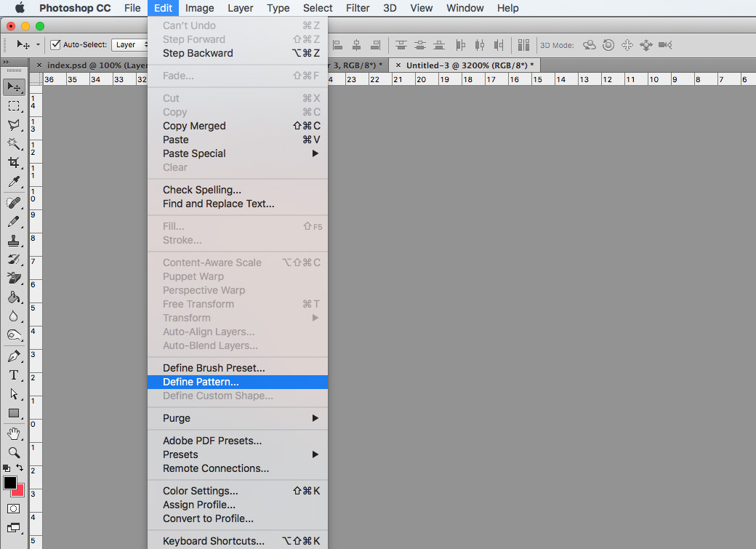The height and width of the screenshot is (549, 756).
Task: Select the Clone Stamp tool
Action: click(x=14, y=240)
